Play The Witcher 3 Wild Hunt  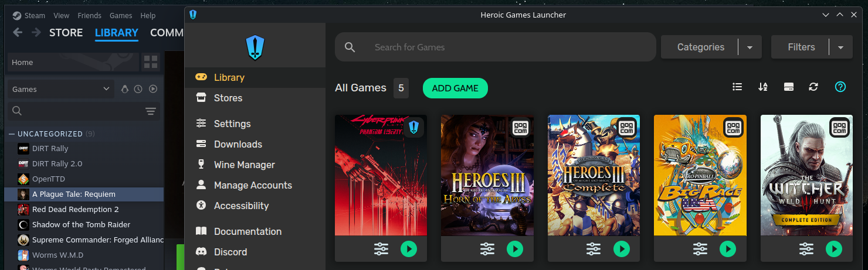coord(834,249)
